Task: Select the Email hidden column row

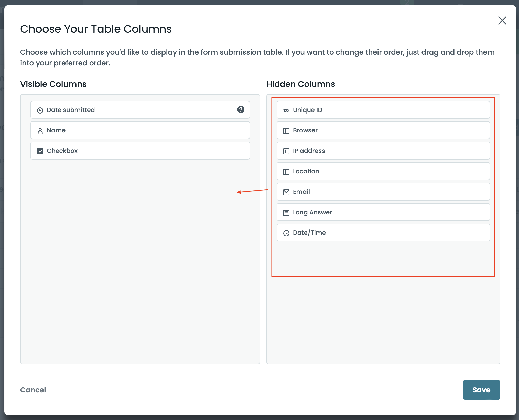Action: click(383, 192)
